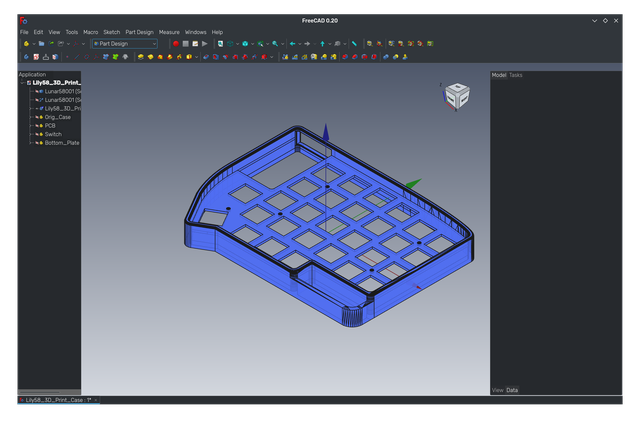This screenshot has height=425, width=640.
Task: Click the cyan measure distance icon
Action: click(354, 44)
